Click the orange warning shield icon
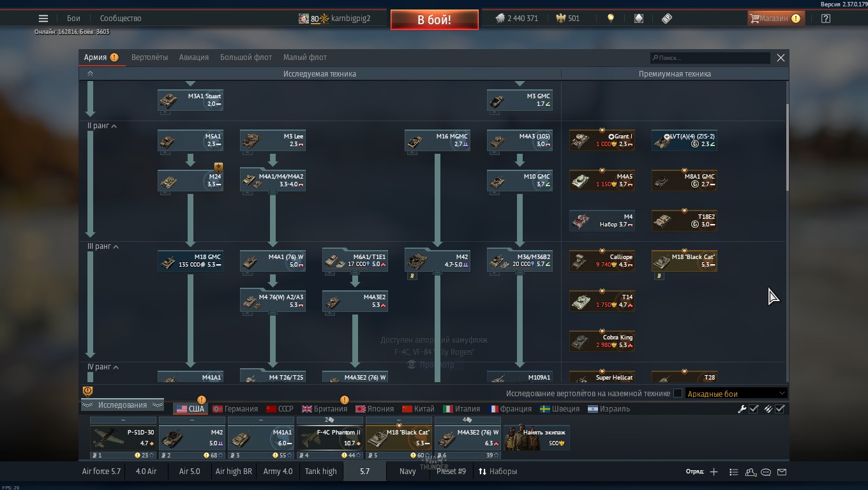Screen dimensions: 868x490 click(x=88, y=391)
